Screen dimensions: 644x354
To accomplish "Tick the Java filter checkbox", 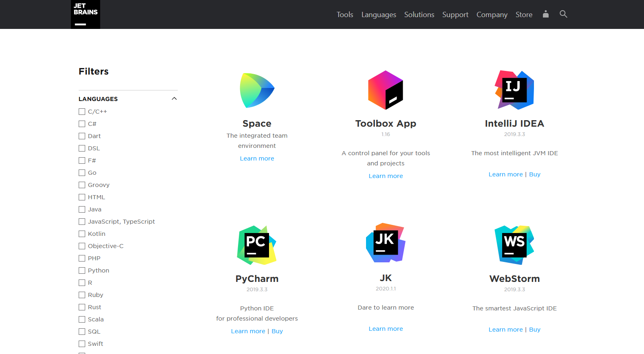I will pos(82,209).
